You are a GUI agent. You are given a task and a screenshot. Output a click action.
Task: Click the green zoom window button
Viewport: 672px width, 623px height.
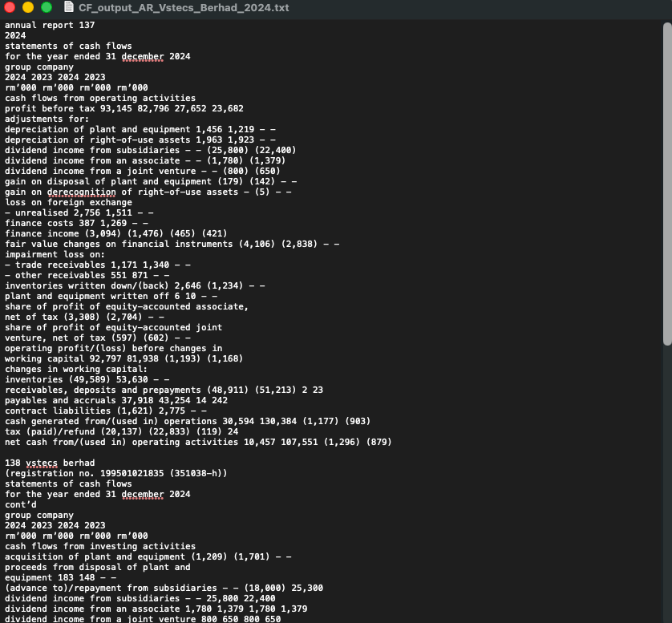coord(47,7)
